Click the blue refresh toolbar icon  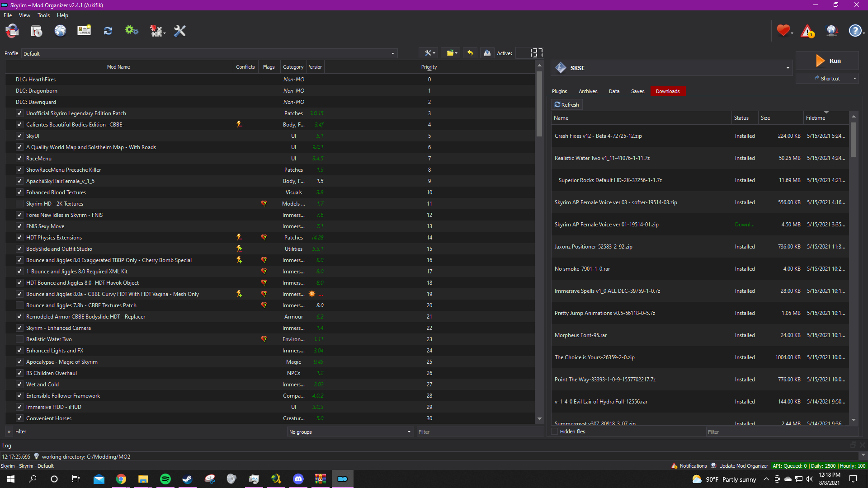[x=108, y=31]
